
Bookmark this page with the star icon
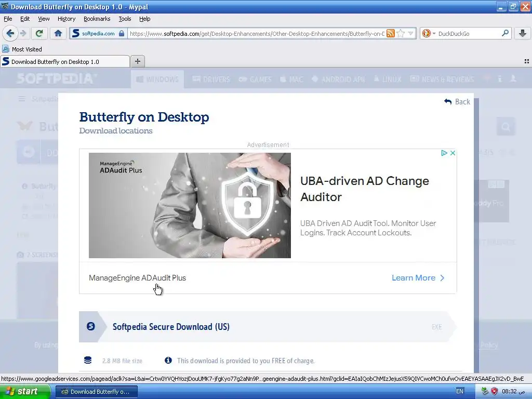(x=401, y=33)
